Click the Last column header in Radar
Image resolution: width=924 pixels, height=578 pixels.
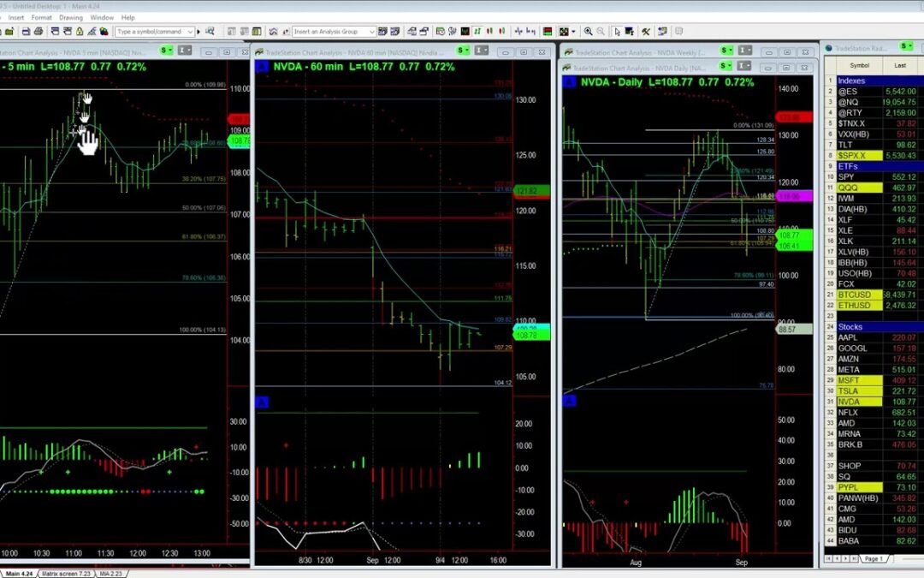click(900, 65)
